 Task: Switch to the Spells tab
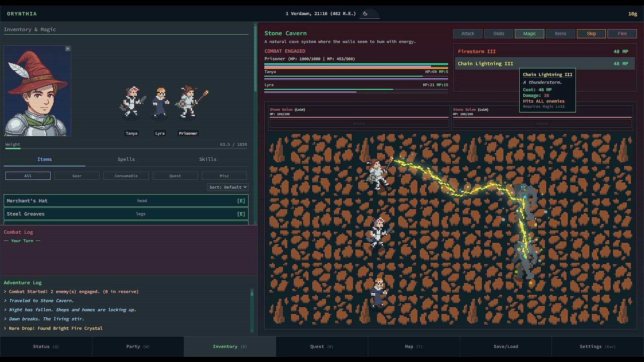126,159
